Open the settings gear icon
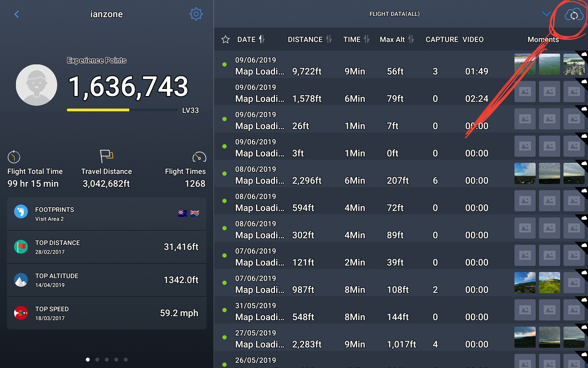The height and width of the screenshot is (368, 588). point(196,14)
